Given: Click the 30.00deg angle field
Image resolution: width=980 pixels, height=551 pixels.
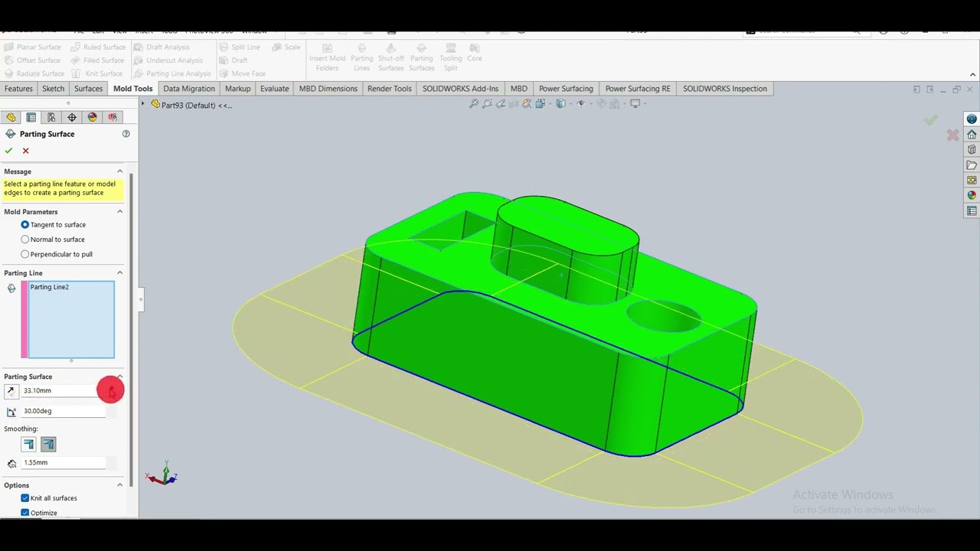Looking at the screenshot, I should coord(63,412).
